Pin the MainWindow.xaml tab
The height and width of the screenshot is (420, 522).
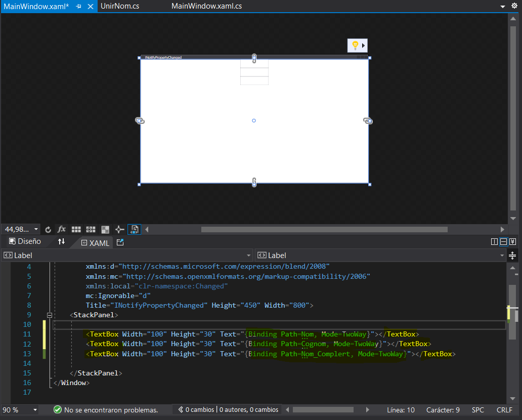click(78, 6)
